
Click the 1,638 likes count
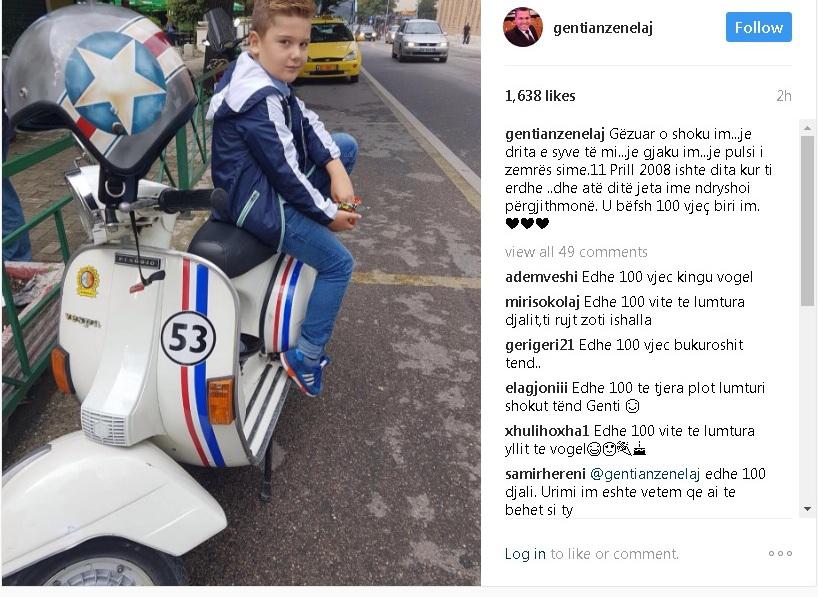[x=540, y=96]
